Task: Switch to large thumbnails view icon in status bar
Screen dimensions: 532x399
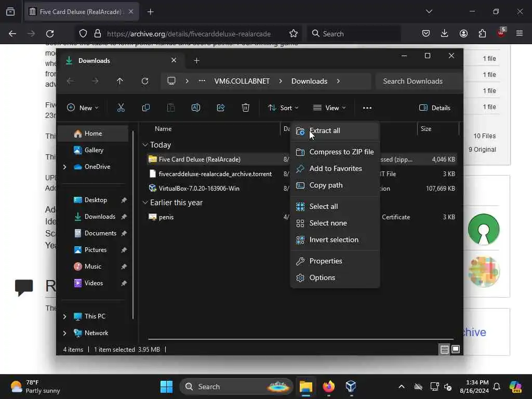Action: pyautogui.click(x=456, y=349)
